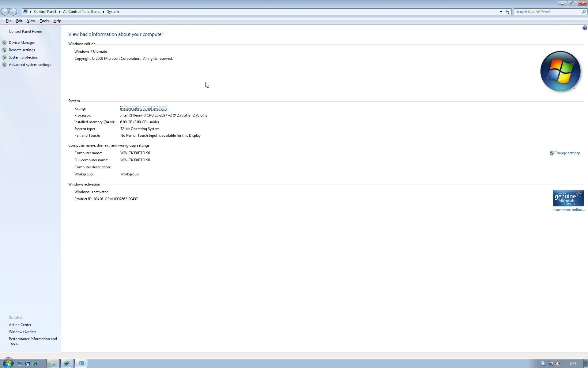Click the Back navigation arrow button
588x368 pixels.
[5, 12]
